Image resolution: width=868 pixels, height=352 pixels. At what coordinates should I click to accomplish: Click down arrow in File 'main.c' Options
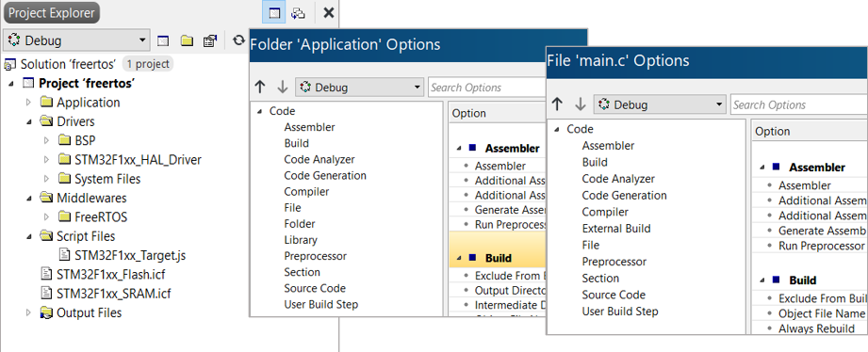coord(581,104)
